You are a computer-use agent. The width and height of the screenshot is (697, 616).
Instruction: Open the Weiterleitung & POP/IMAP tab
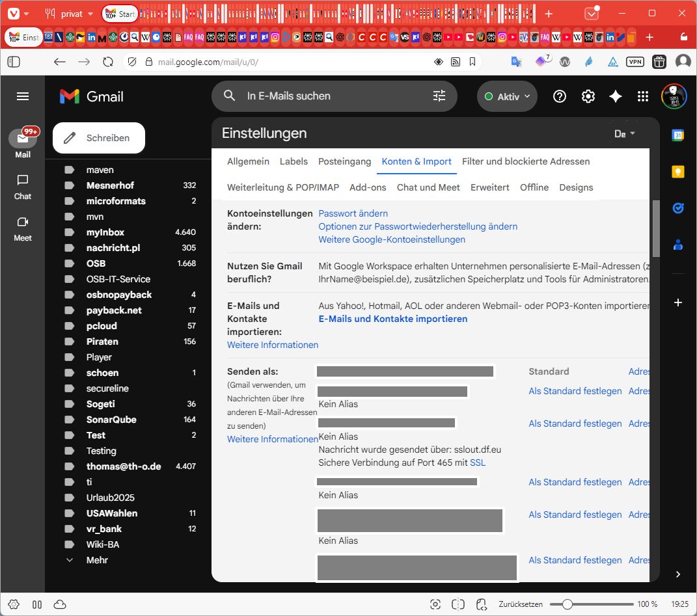pos(282,187)
